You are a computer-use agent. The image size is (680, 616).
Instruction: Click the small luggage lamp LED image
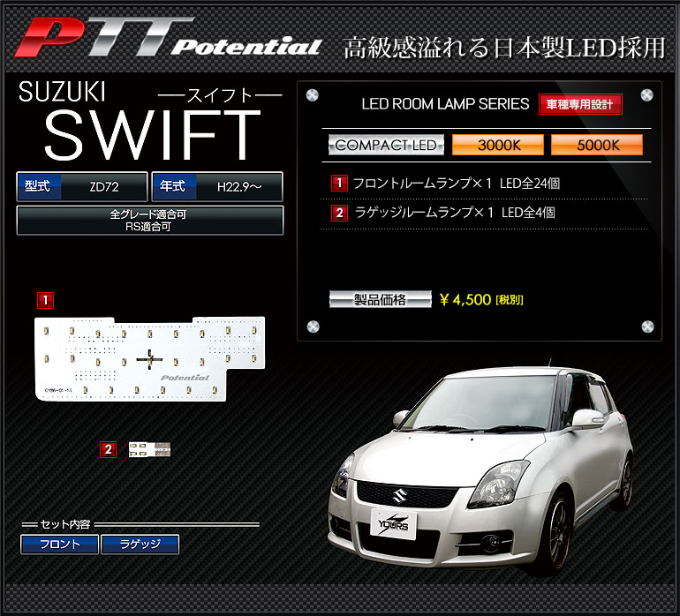[148, 450]
